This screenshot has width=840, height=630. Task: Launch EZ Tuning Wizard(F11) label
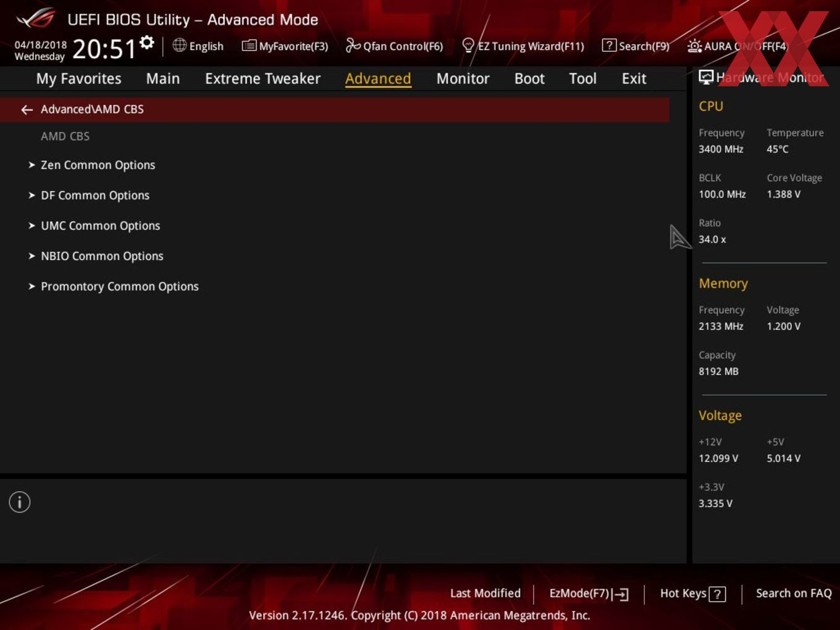(x=531, y=46)
